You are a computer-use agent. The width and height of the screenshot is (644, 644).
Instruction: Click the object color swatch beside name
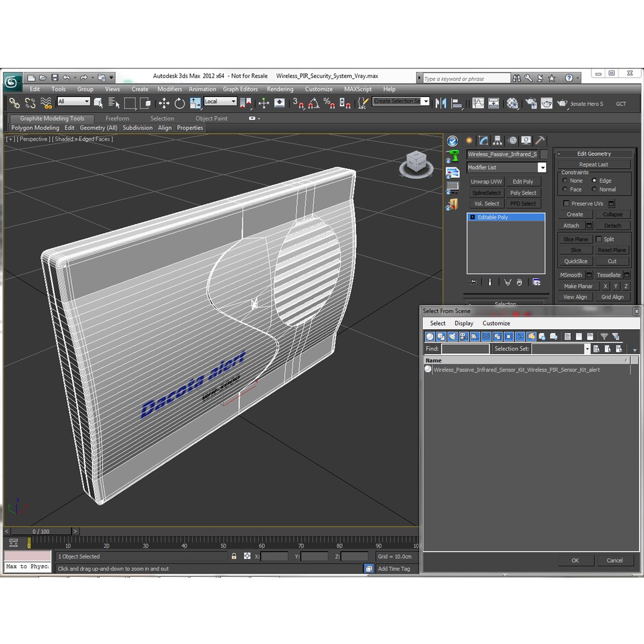544,154
